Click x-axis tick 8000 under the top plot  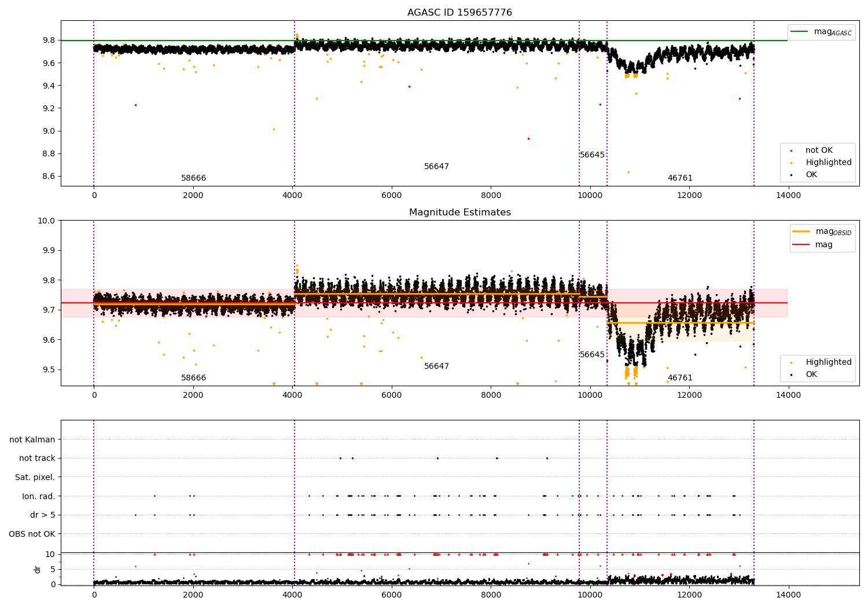click(491, 196)
